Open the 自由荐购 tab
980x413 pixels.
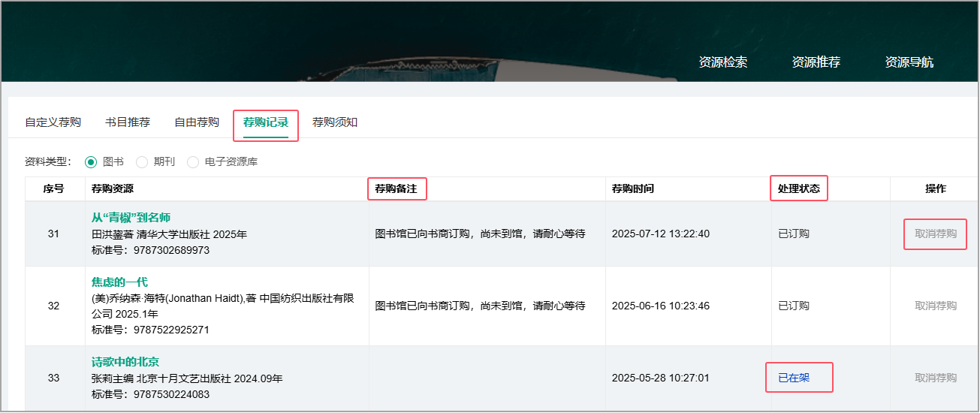[x=197, y=122]
